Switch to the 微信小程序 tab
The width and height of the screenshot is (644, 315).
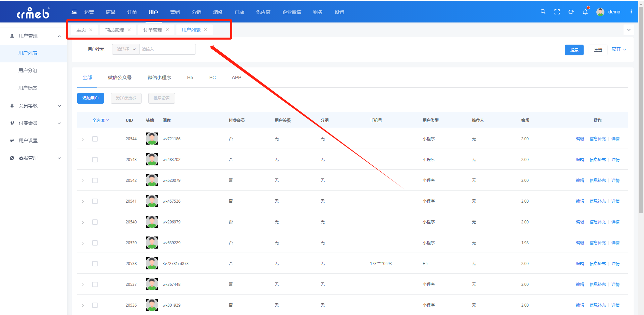[159, 77]
